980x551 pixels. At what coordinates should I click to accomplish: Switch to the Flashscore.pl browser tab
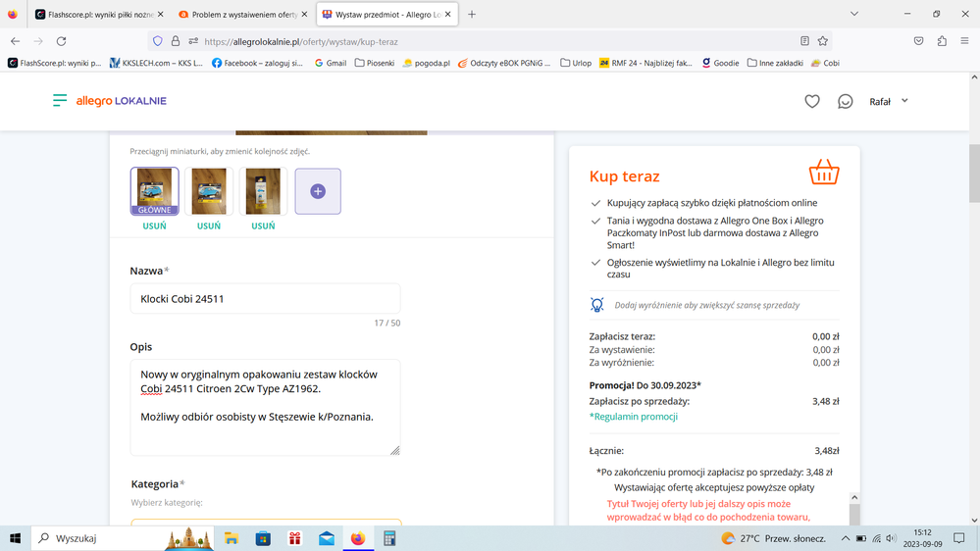point(94,15)
